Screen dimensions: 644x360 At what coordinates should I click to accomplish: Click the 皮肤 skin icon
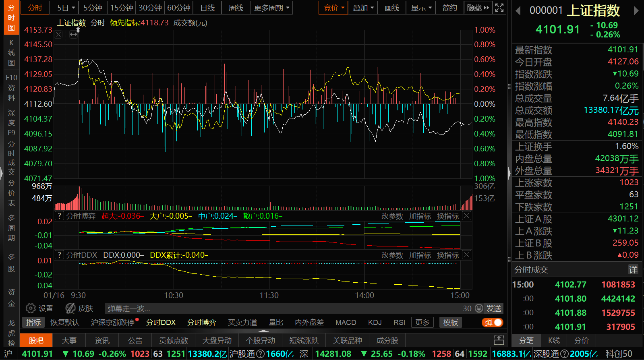(x=70, y=308)
